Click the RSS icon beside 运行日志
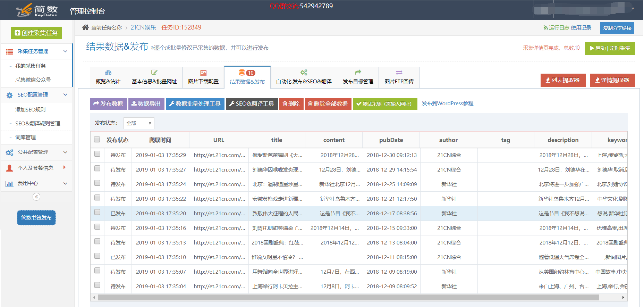This screenshot has height=307, width=644. [545, 28]
